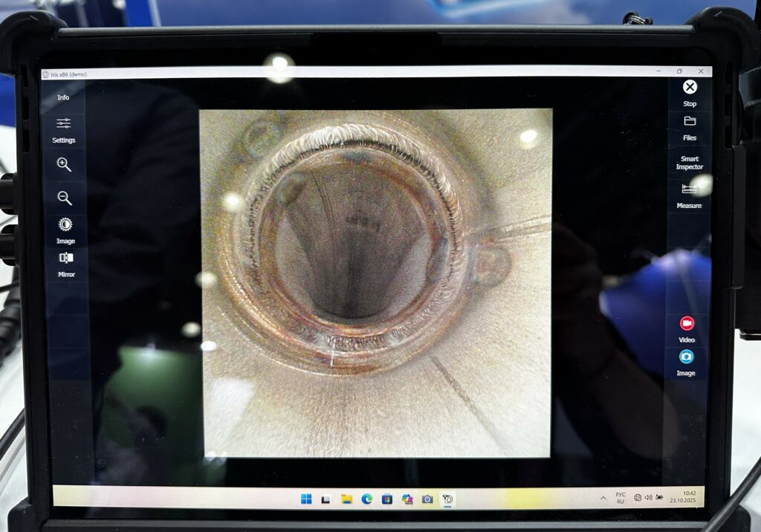
Task: Open File Explorer from the taskbar
Action: click(346, 499)
